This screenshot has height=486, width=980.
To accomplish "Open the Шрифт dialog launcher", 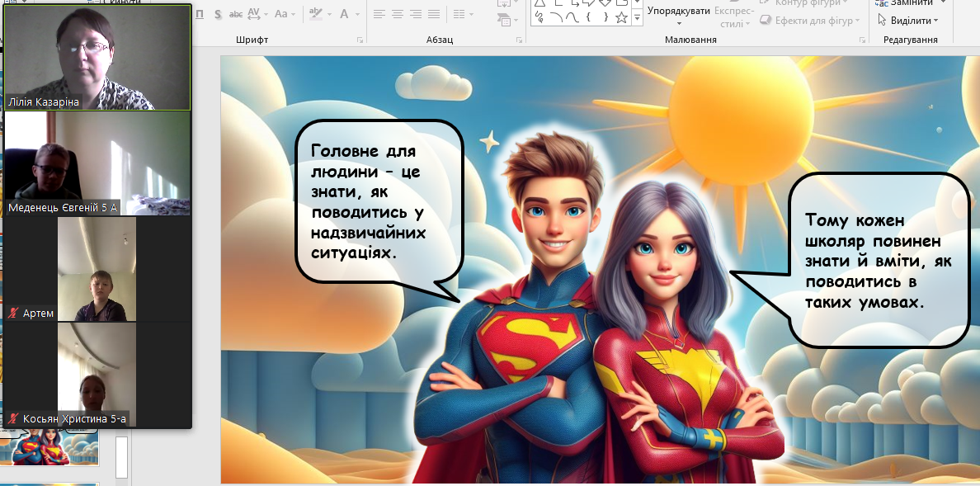I will tap(360, 40).
